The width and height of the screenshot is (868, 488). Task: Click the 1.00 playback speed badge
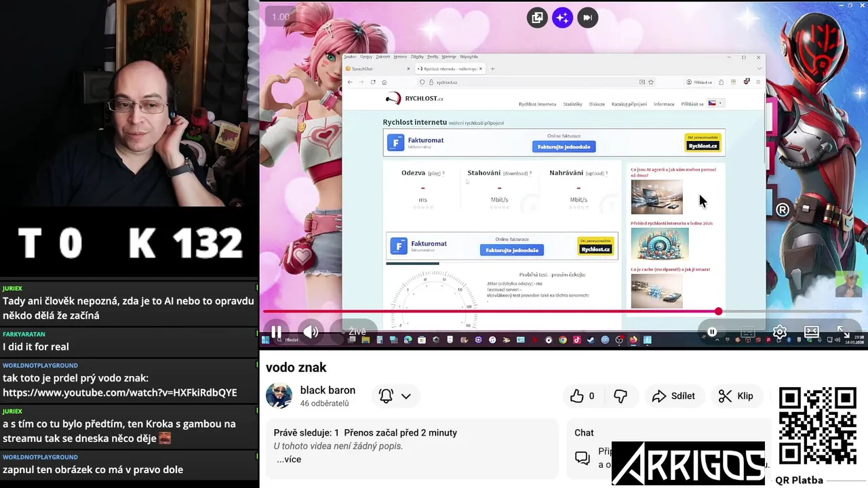pyautogui.click(x=281, y=17)
